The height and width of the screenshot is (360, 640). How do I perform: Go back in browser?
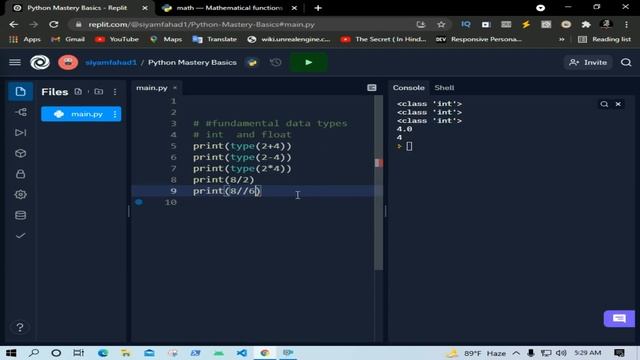pyautogui.click(x=13, y=24)
